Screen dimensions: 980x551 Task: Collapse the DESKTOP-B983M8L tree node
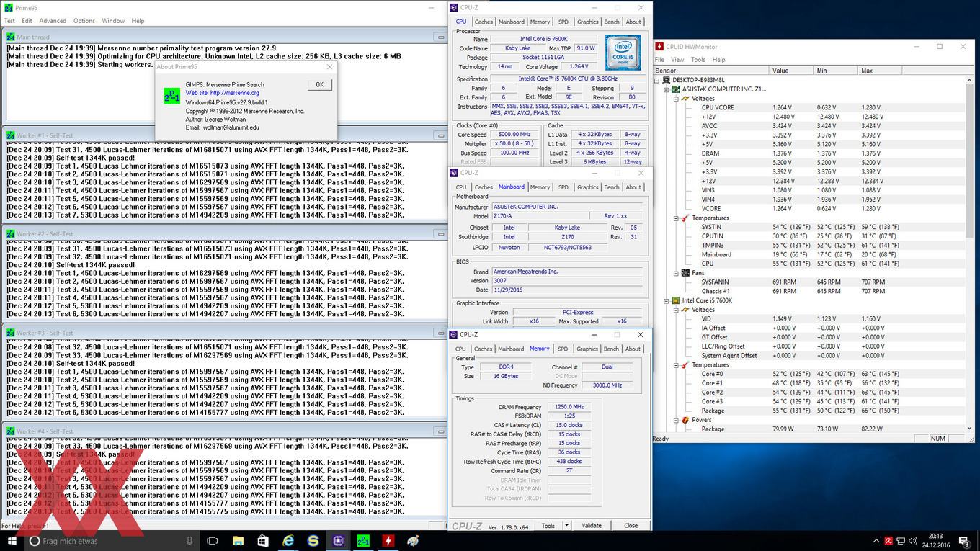[x=659, y=80]
